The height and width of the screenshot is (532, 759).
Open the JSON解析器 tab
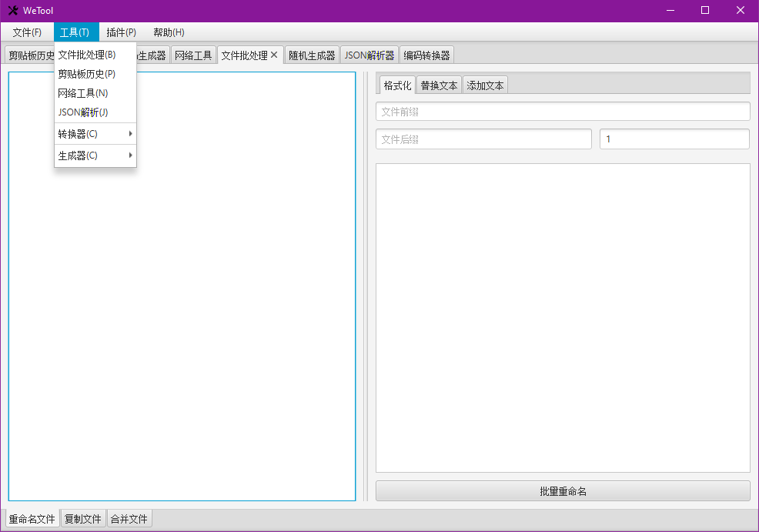369,55
